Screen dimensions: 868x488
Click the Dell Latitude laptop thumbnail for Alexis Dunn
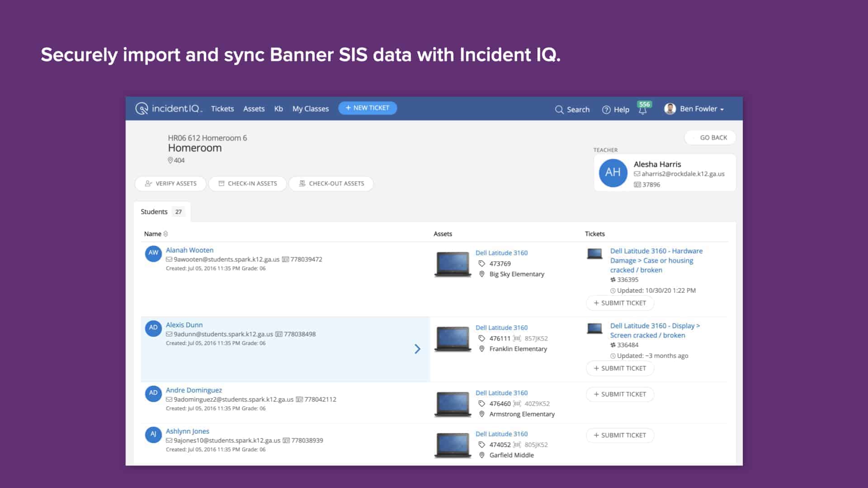click(x=452, y=339)
